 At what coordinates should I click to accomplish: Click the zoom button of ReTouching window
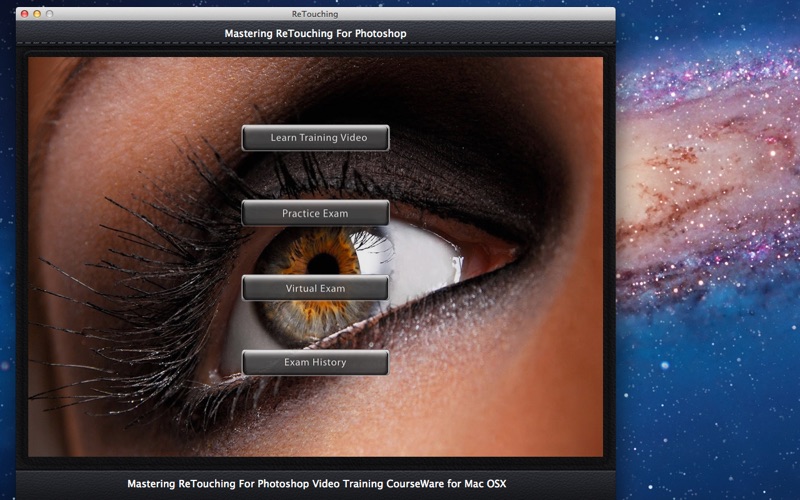tap(49, 14)
